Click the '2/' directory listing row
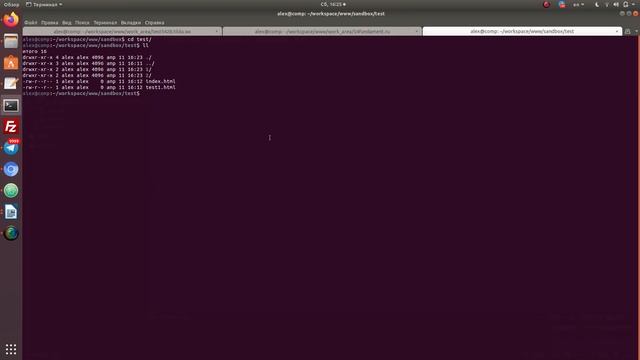 pyautogui.click(x=87, y=76)
